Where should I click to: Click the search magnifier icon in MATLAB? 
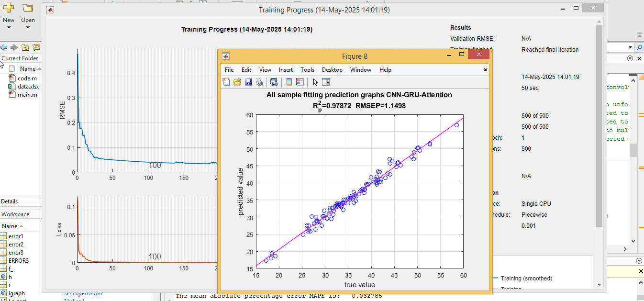[x=639, y=47]
